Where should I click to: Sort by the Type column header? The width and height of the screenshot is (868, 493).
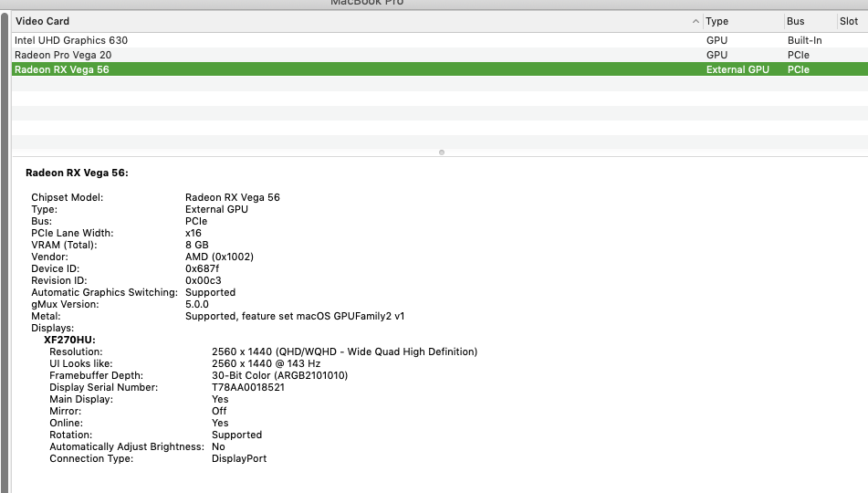pyautogui.click(x=744, y=21)
